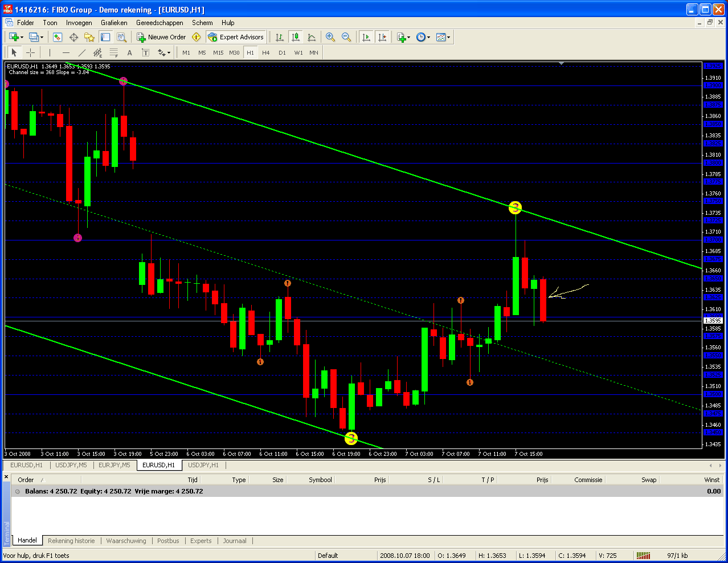Toggle chart Auto Scroll
Viewport: 728px width, 563px height.
[366, 37]
